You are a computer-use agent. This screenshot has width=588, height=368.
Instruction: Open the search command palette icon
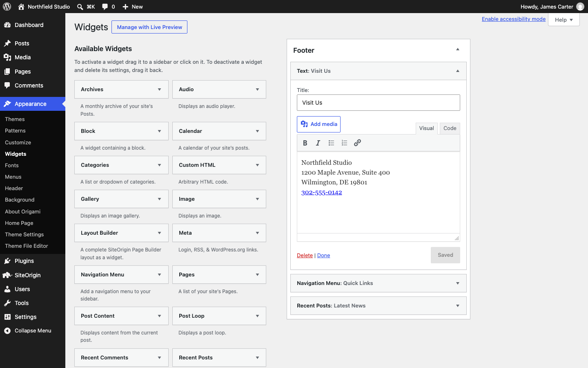[x=80, y=7]
